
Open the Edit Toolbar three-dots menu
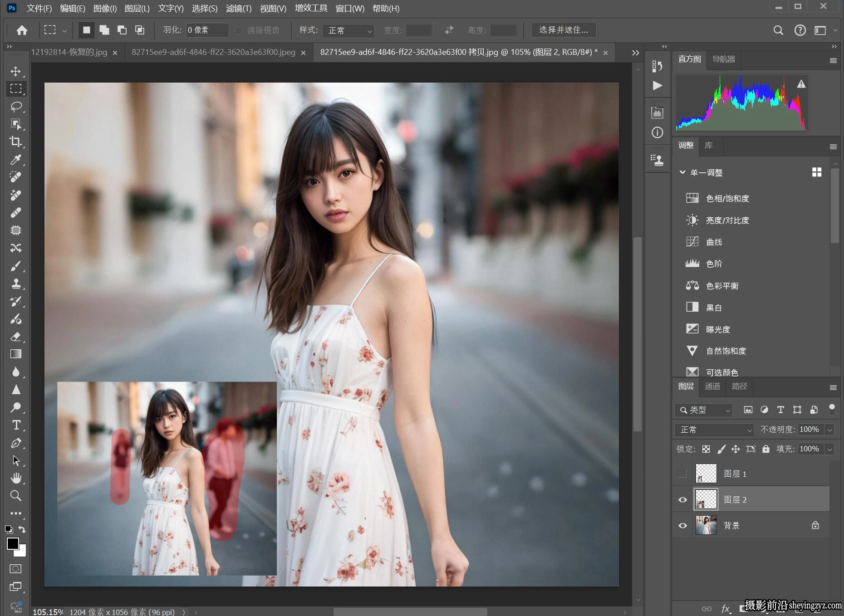16,513
